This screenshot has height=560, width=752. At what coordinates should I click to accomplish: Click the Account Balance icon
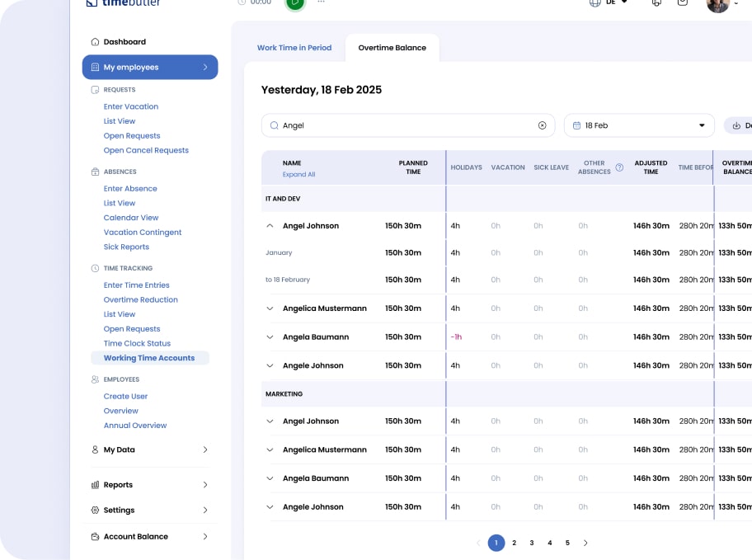coord(95,537)
